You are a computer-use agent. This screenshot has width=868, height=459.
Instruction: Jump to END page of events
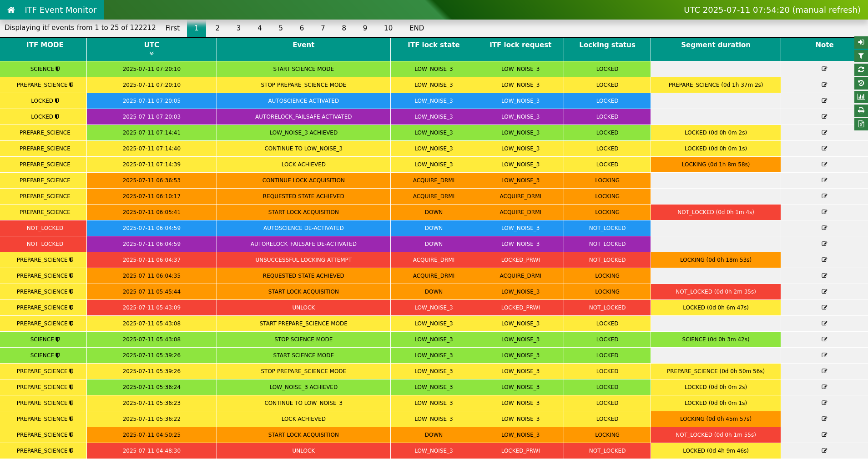pos(417,28)
